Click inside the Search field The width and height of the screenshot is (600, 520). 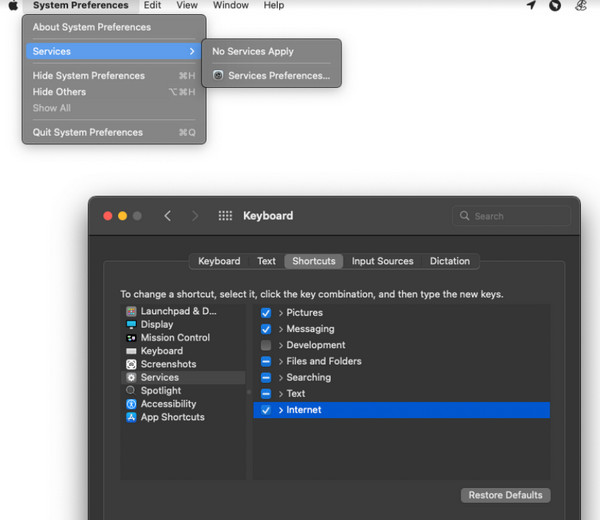pos(512,216)
